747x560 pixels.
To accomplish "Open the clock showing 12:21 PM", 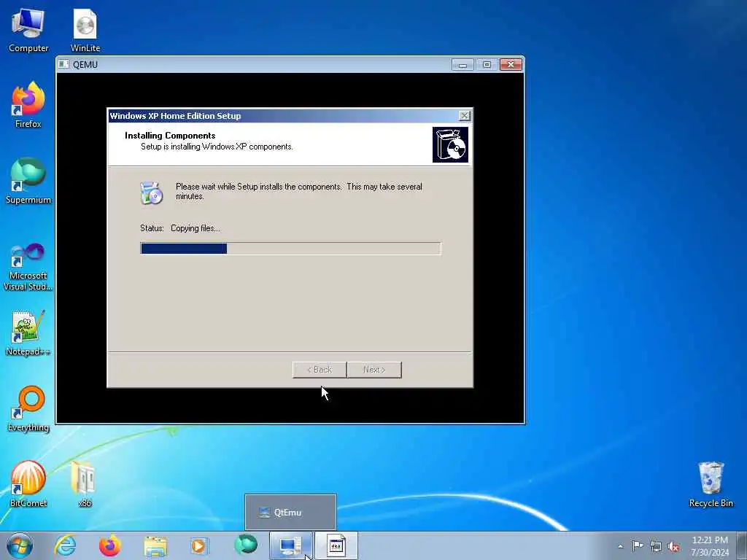I will 710,545.
